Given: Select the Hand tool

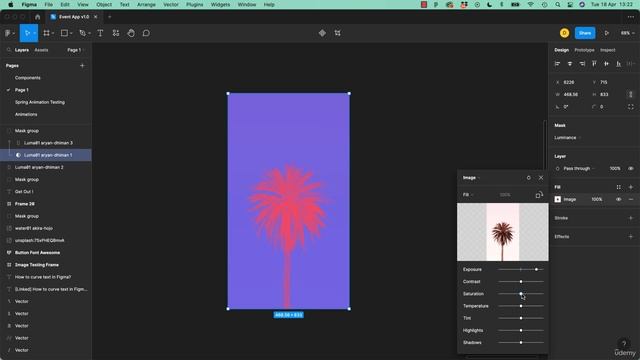Looking at the screenshot, I should tap(131, 33).
